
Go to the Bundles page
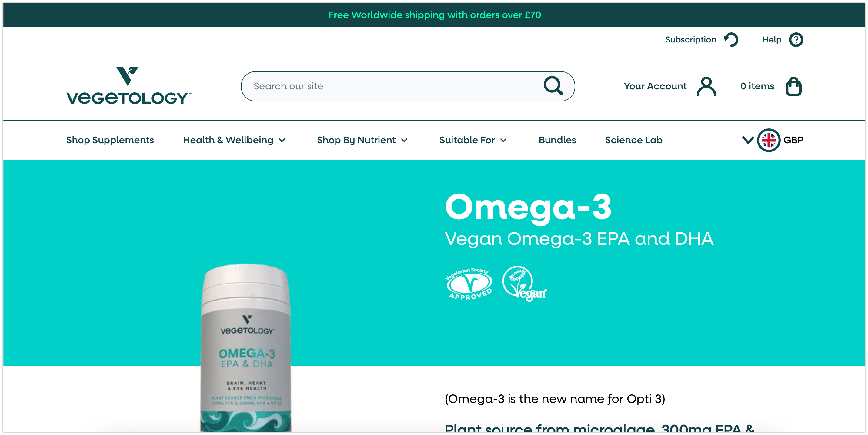[557, 140]
